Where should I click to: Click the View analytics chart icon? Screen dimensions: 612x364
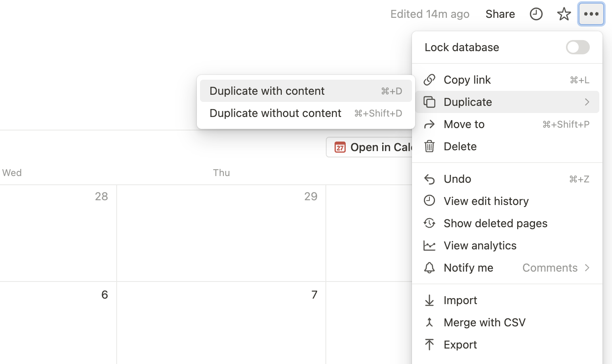pyautogui.click(x=429, y=245)
